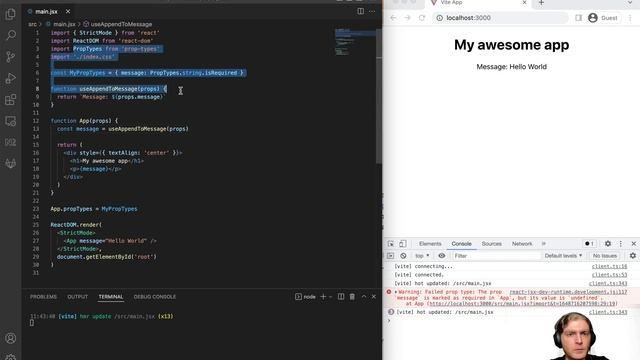
Task: Open the Guest profile menu
Action: [603, 18]
